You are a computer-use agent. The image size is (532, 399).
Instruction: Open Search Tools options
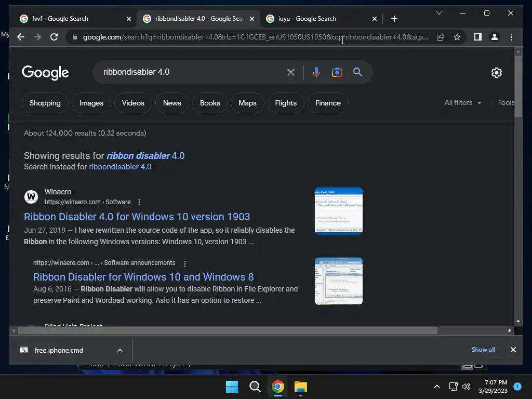(506, 102)
